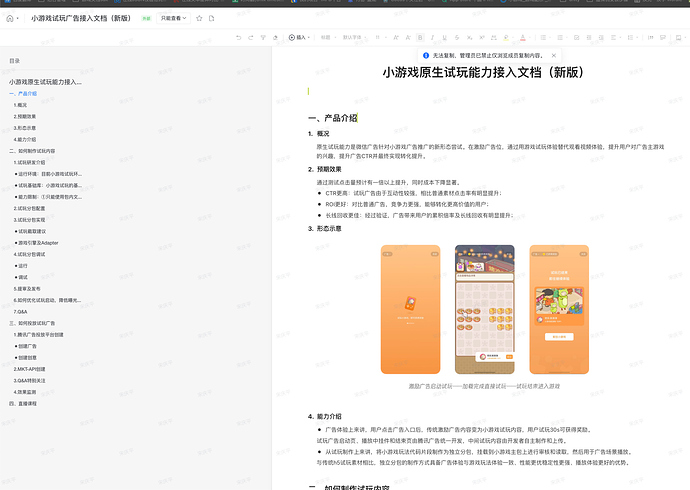
Task: Jump to outline item 2.预期效果
Action: click(x=25, y=117)
